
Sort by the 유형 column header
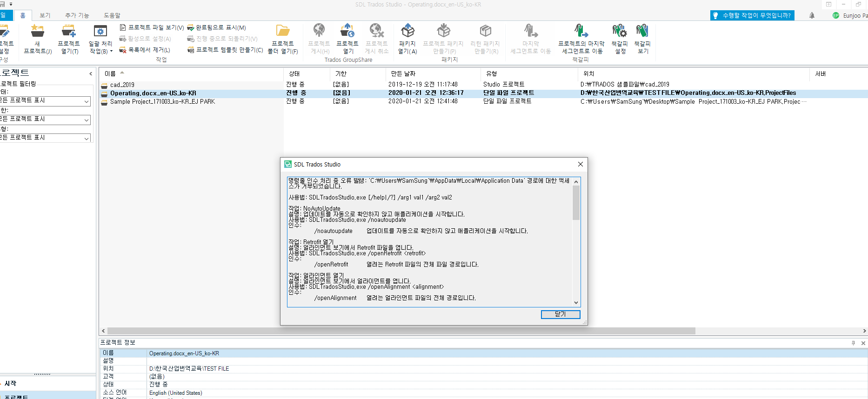tap(529, 73)
